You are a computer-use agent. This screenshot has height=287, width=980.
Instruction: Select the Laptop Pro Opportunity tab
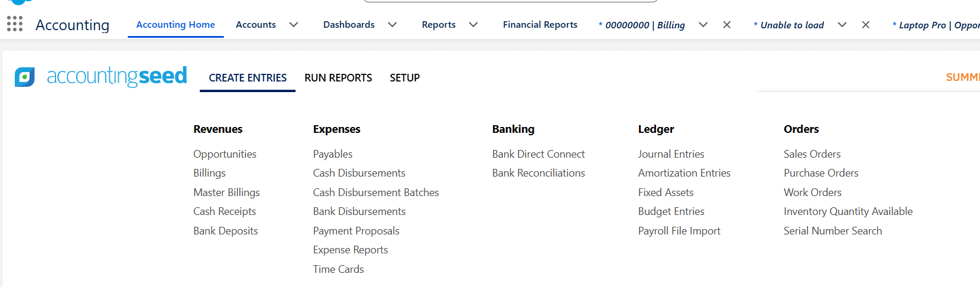pos(936,25)
